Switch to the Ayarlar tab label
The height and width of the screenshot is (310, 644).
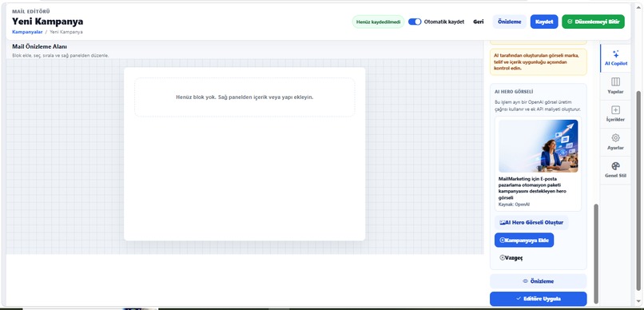pyautogui.click(x=615, y=147)
